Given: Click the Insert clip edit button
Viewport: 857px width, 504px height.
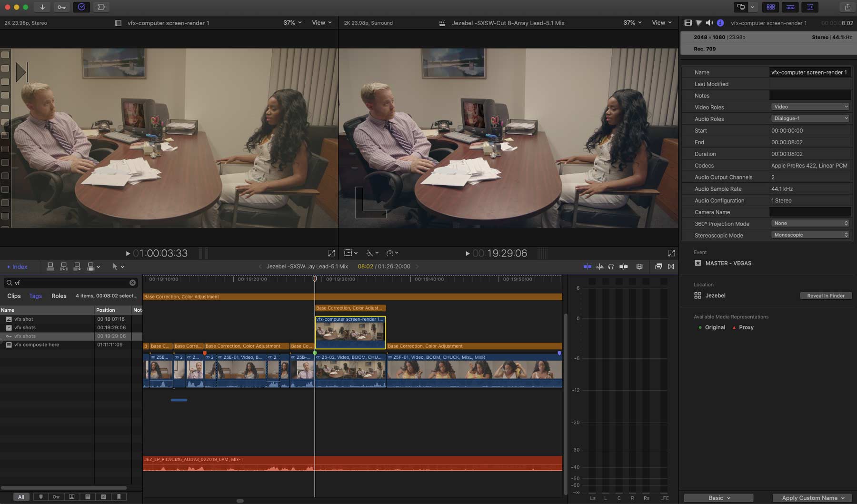Looking at the screenshot, I should pyautogui.click(x=63, y=267).
